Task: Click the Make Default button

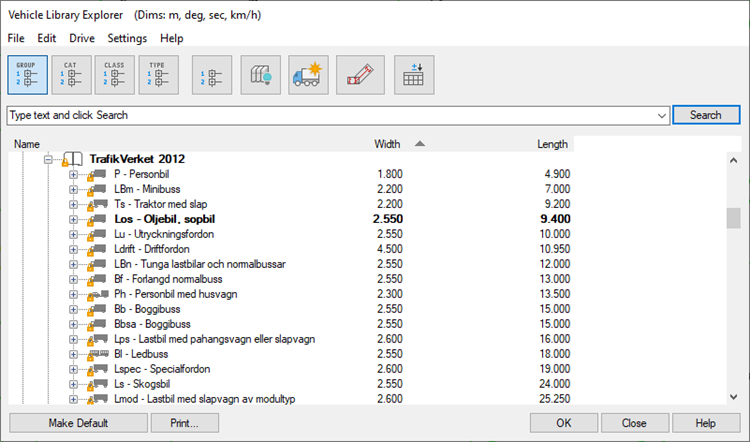Action: coord(78,423)
